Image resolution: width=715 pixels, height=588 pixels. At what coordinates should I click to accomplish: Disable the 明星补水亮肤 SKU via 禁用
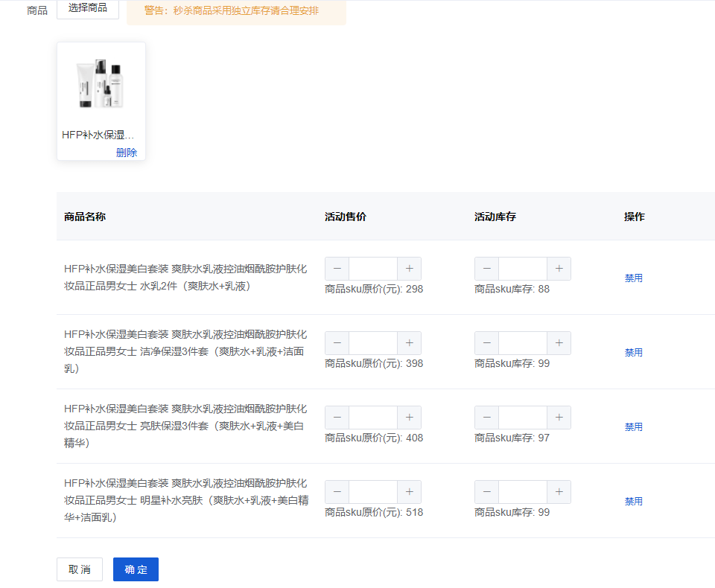[x=633, y=501]
